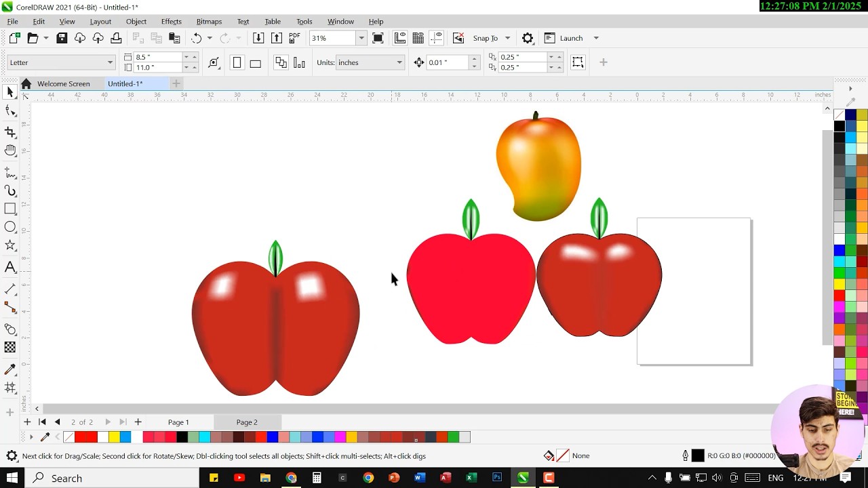Select the Color Eyedropper tool
The width and height of the screenshot is (868, 488).
pyautogui.click(x=10, y=369)
